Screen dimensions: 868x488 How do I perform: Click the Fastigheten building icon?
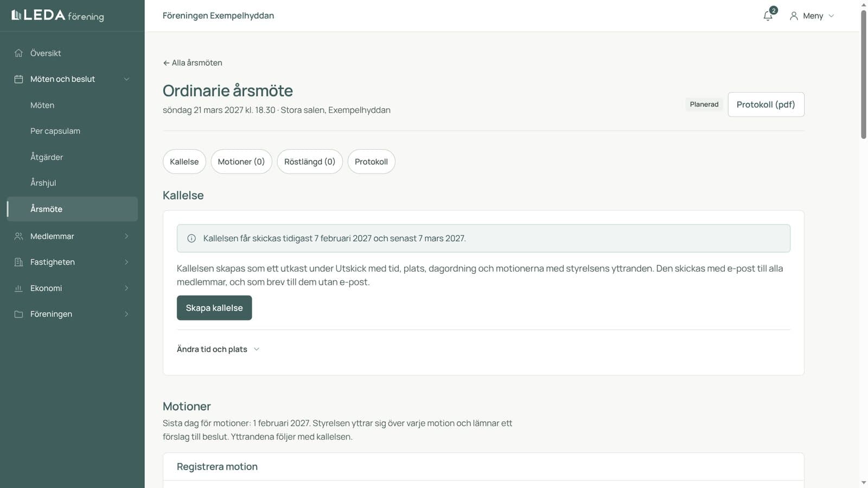pos(18,262)
